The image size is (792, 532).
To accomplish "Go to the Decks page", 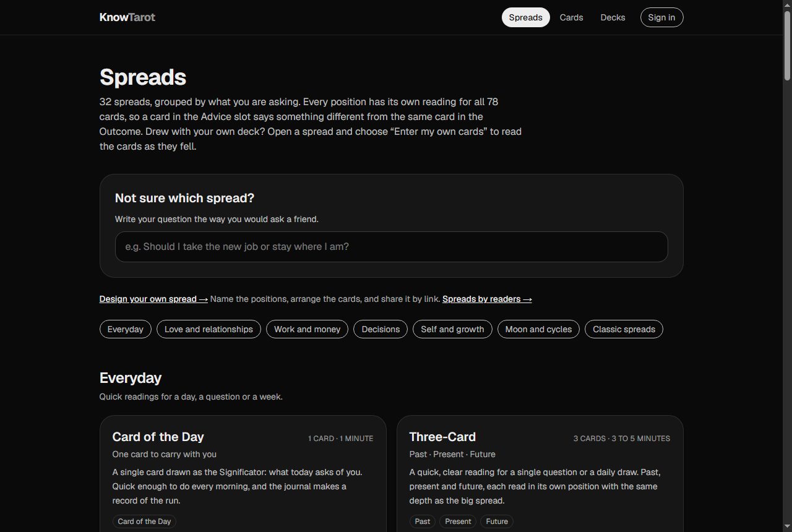I will (x=613, y=17).
